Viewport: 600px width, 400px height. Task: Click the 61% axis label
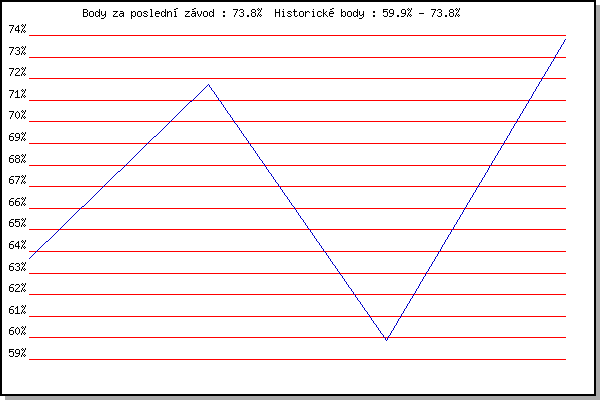[x=18, y=310]
